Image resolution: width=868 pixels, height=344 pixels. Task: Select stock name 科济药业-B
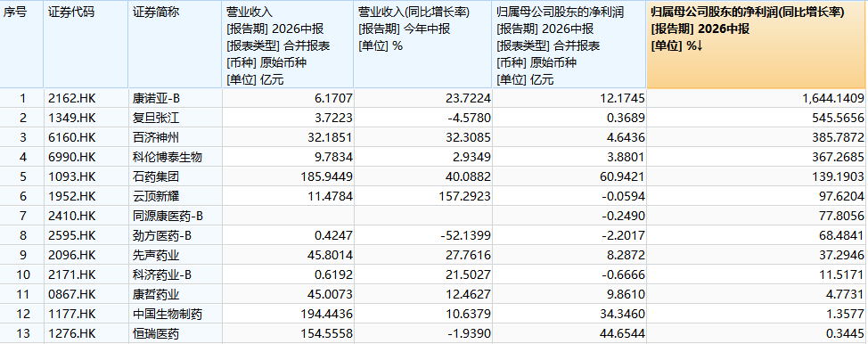(x=162, y=274)
